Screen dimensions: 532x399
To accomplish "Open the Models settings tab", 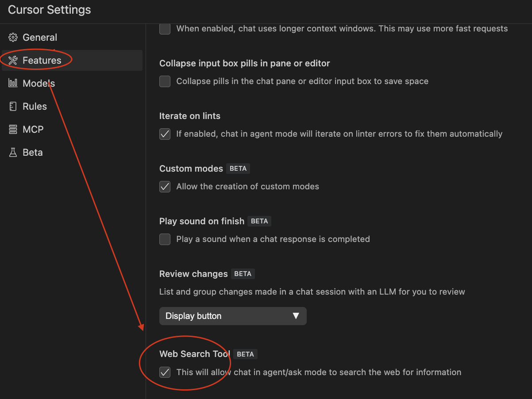I will pos(39,84).
